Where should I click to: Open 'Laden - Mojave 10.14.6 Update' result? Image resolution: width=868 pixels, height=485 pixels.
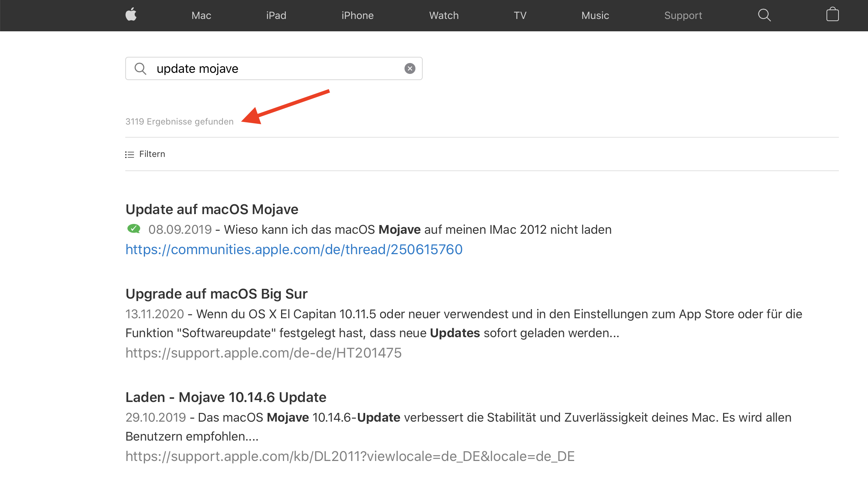tap(226, 397)
